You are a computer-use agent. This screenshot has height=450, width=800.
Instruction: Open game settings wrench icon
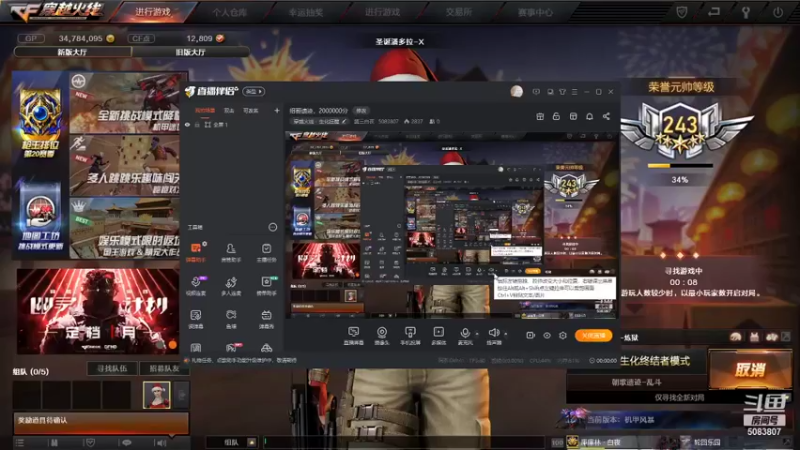click(x=745, y=12)
